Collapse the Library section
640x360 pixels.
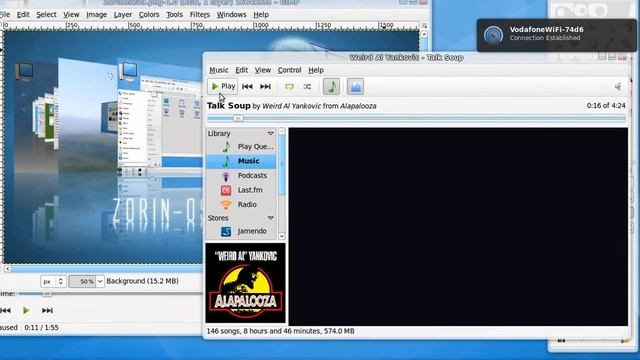pyautogui.click(x=270, y=133)
